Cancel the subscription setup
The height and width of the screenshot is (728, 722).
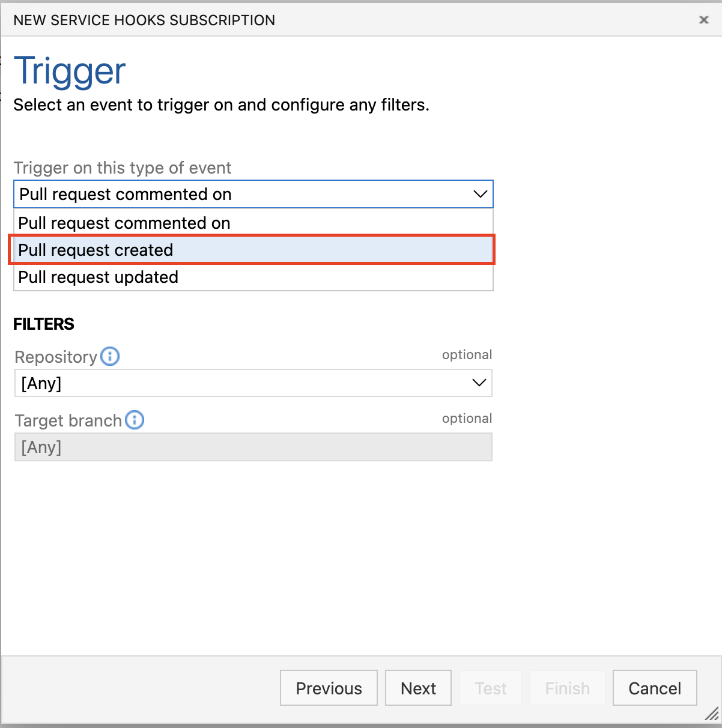(654, 688)
